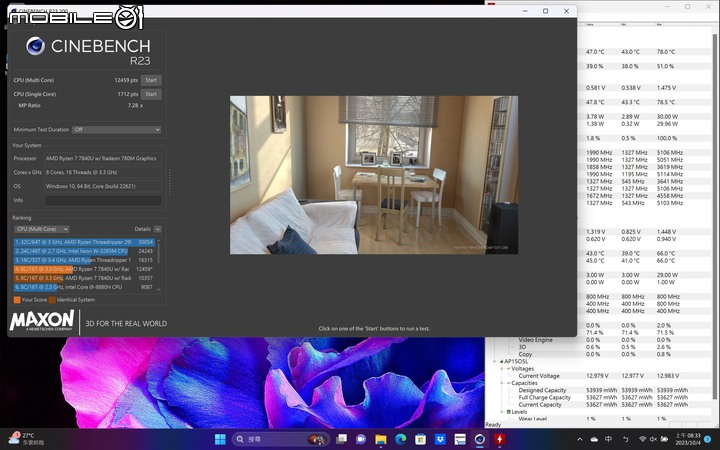Open Microsoft Store from the taskbar
The image size is (720, 450).
[x=420, y=439]
